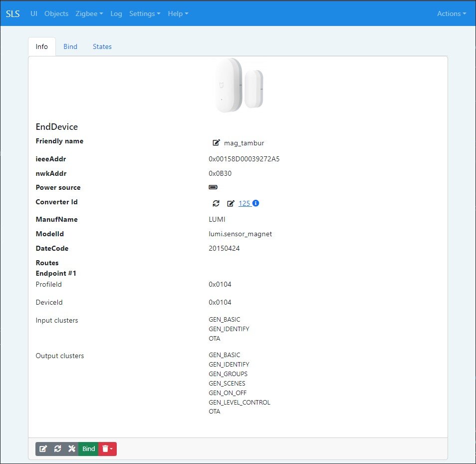Open Converter Id info icon
476x464 pixels.
255,203
